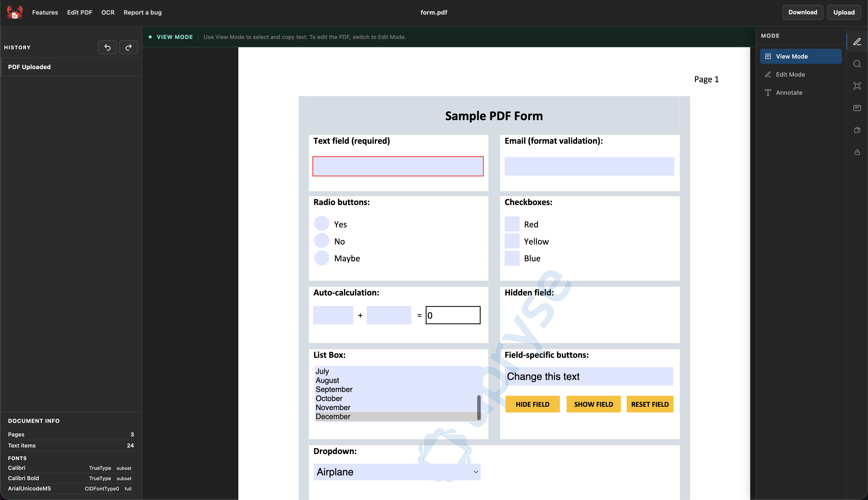Switch to Edit Mode
This screenshot has height=500, width=868.
coord(800,75)
